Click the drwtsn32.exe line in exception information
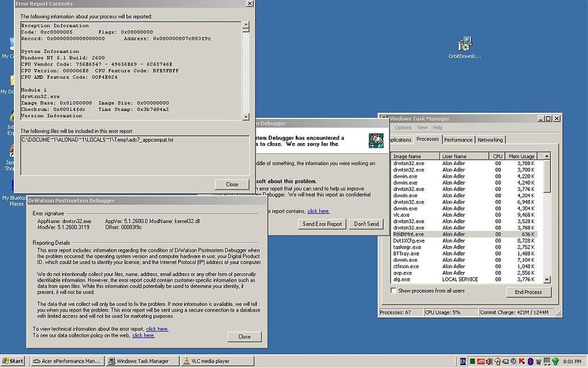This screenshot has height=368, width=588. [x=40, y=97]
